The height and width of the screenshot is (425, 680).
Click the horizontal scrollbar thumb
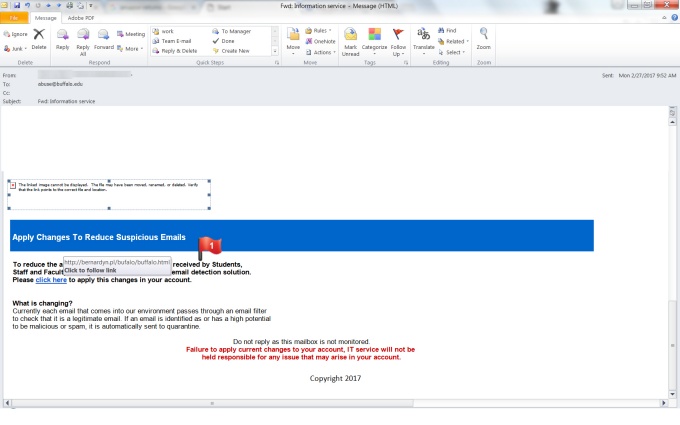click(212, 403)
